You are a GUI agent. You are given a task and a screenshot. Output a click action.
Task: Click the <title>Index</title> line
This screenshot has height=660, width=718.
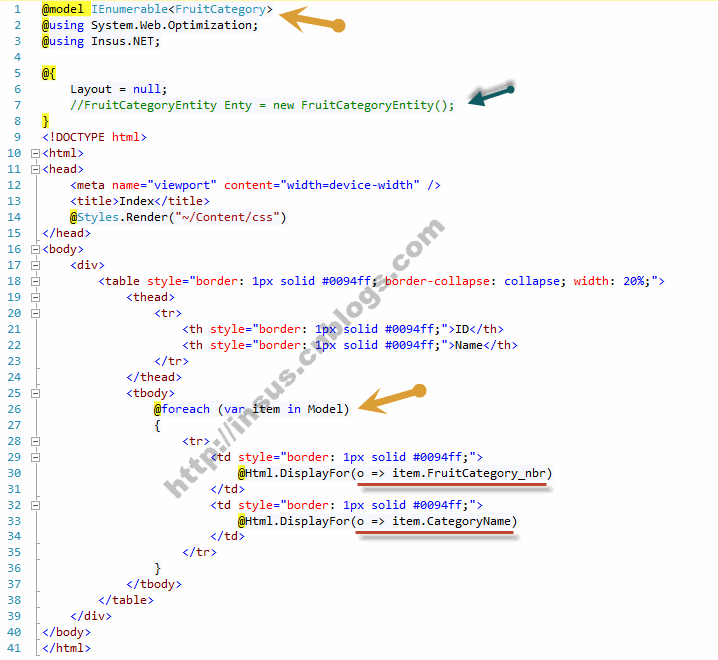140,202
